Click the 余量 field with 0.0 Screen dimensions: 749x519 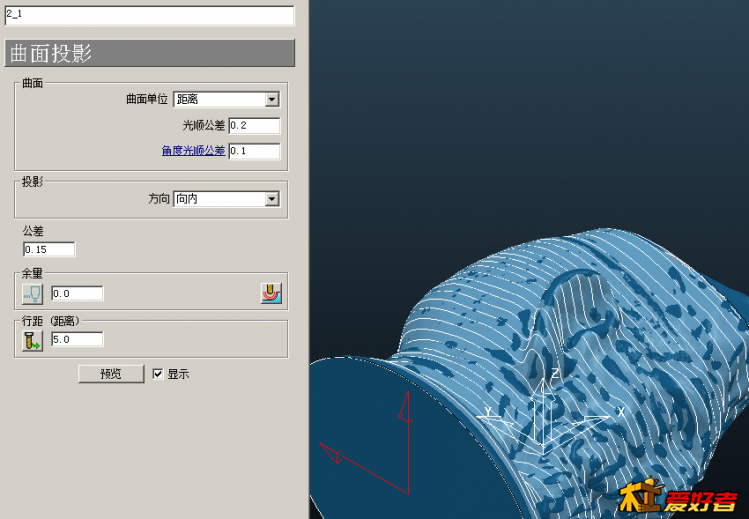coord(77,294)
